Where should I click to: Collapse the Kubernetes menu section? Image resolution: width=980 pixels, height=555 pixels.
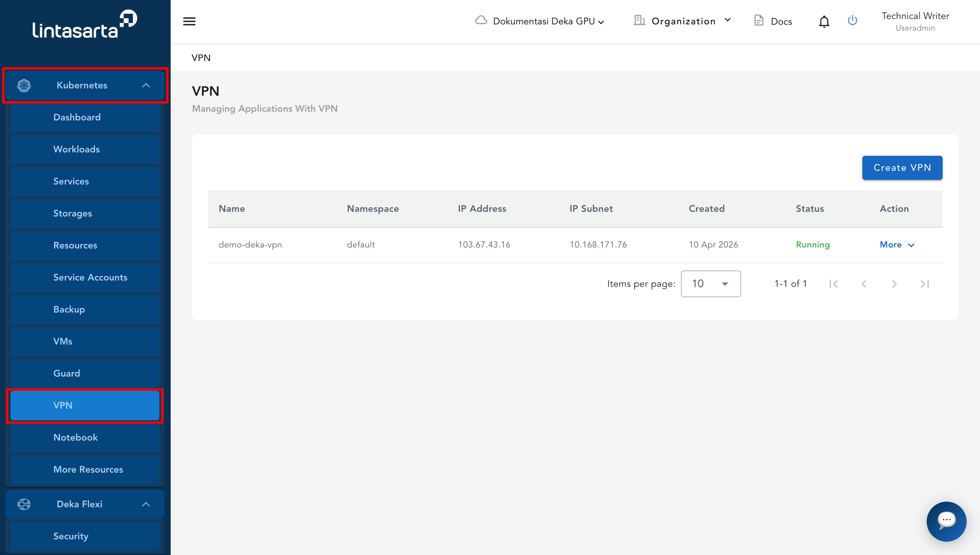point(146,86)
